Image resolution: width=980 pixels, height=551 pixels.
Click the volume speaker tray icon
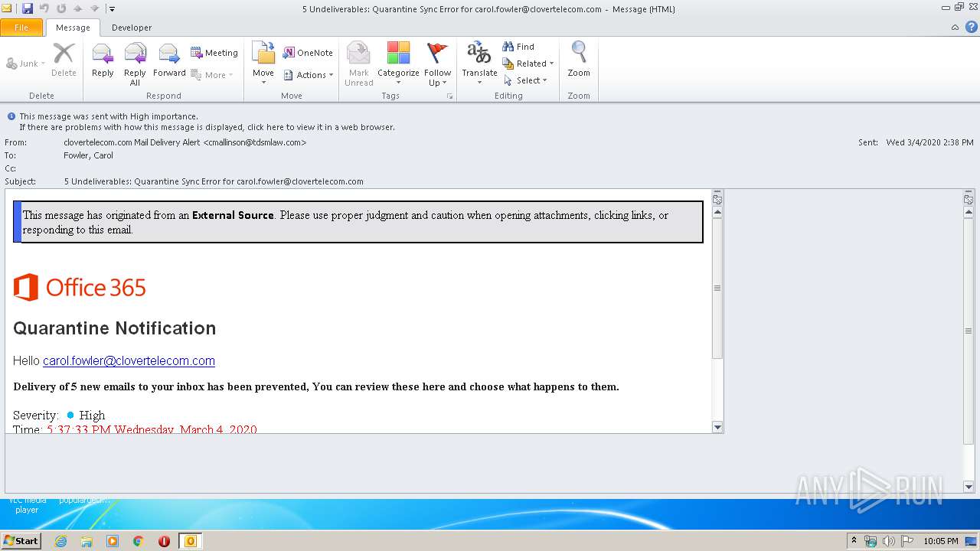(x=889, y=541)
